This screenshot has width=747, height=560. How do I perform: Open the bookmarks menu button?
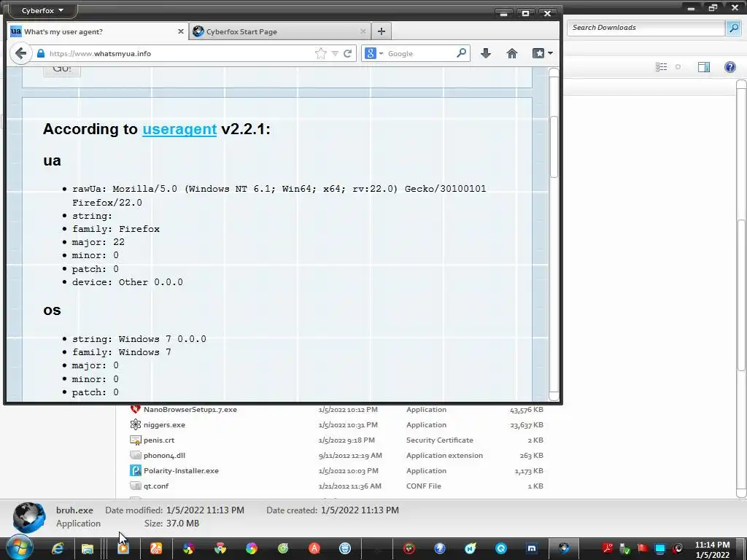pyautogui.click(x=542, y=53)
